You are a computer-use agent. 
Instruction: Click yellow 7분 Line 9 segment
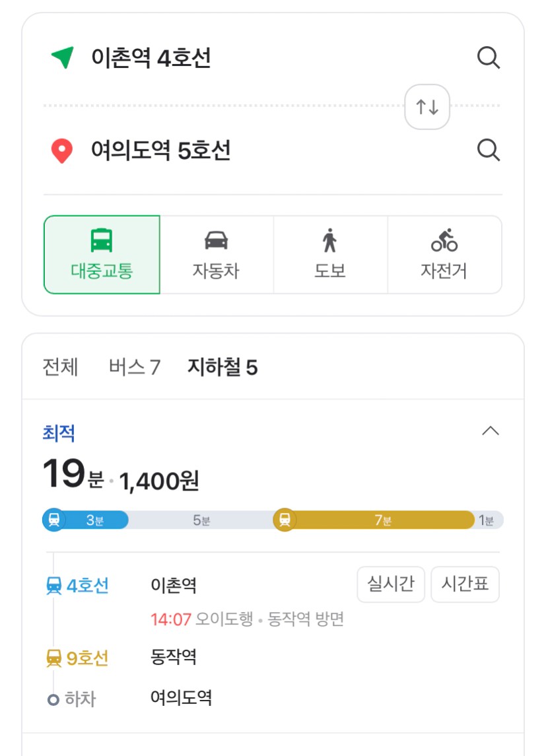[374, 520]
